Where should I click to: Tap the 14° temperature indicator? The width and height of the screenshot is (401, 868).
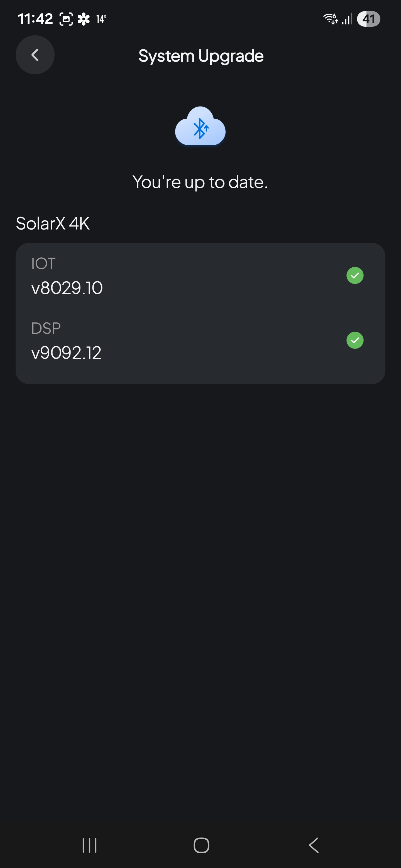coord(101,19)
